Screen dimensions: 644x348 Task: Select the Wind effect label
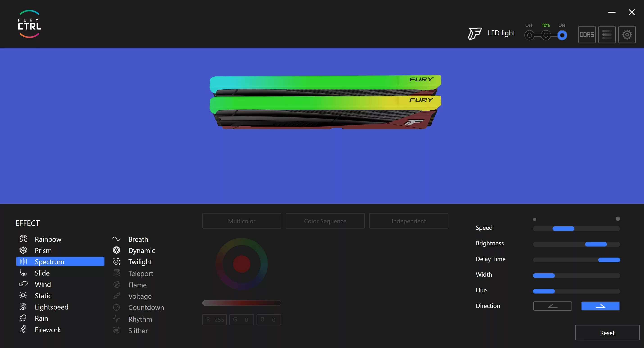pos(43,285)
